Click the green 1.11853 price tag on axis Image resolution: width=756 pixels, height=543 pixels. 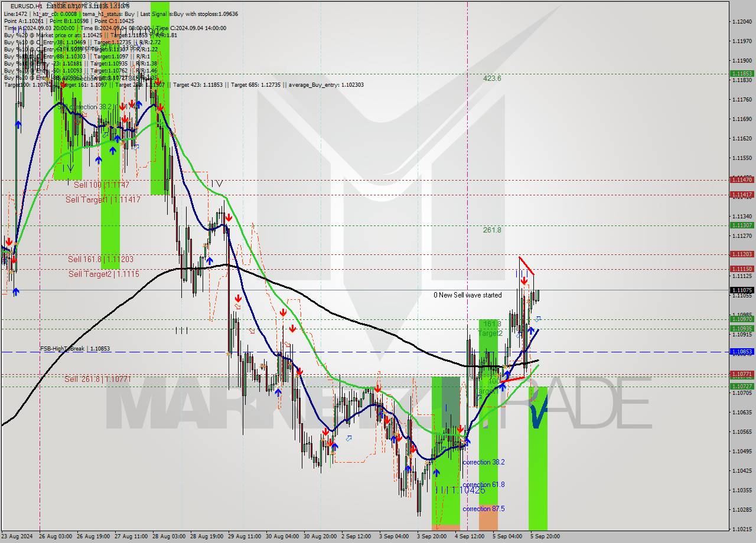click(742, 74)
